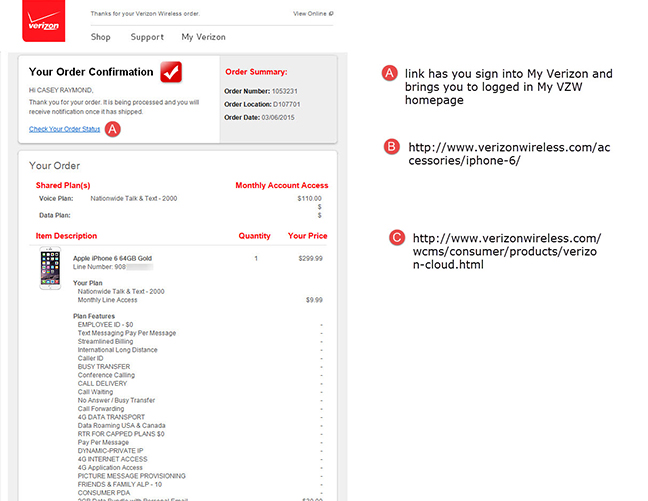648x501 pixels.
Task: Click the Order Summary heading
Action: 256,72
